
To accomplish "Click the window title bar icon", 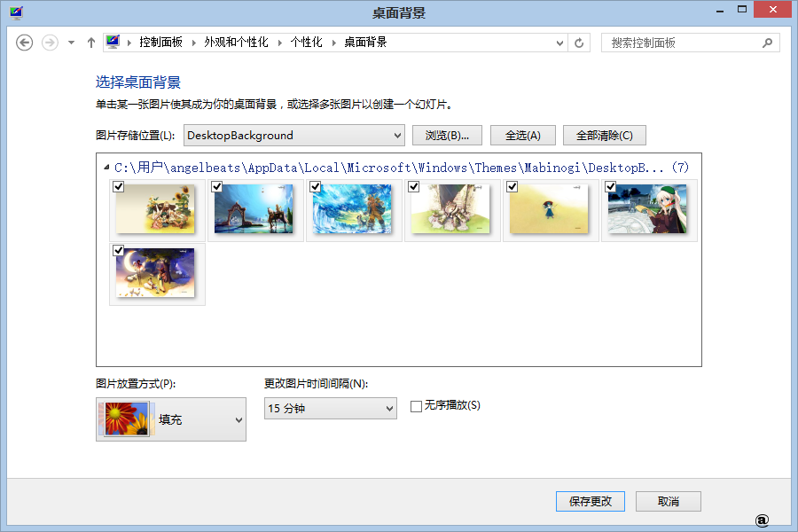I will (x=16, y=12).
